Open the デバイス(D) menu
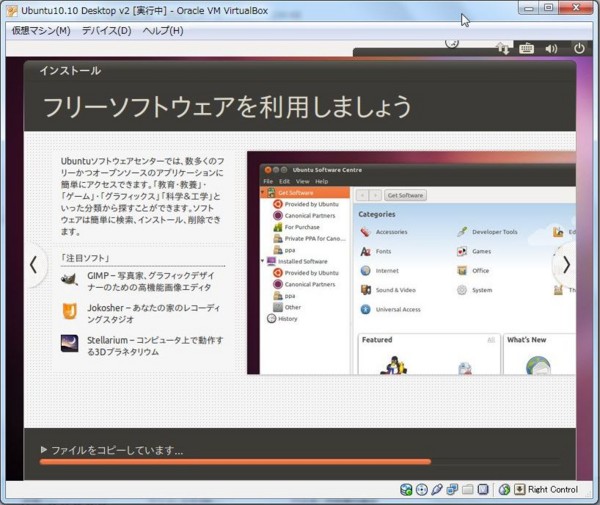The width and height of the screenshot is (600, 505). tap(107, 31)
